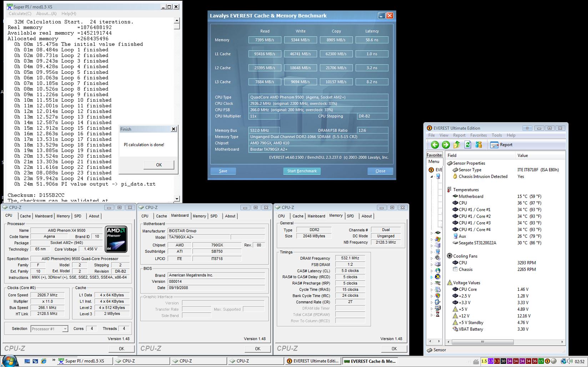588x367 pixels.
Task: Click the green forward arrow in EVEREST
Action: click(446, 145)
